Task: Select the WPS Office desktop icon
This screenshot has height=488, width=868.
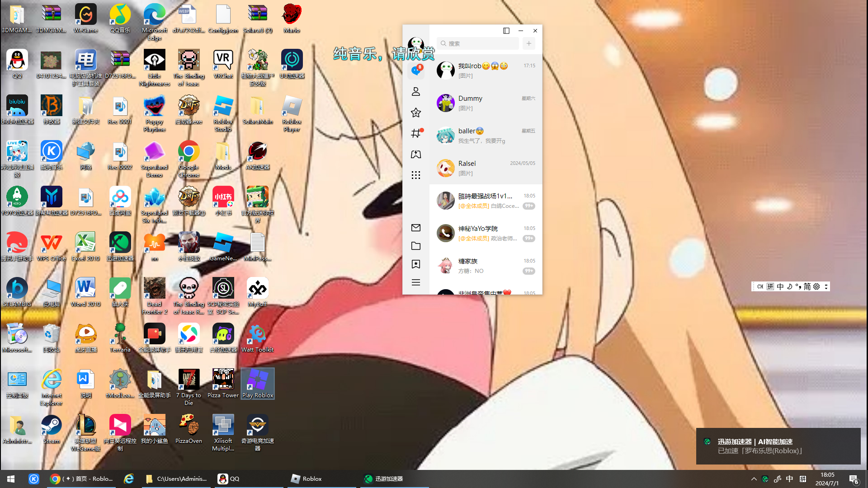Action: pos(52,247)
